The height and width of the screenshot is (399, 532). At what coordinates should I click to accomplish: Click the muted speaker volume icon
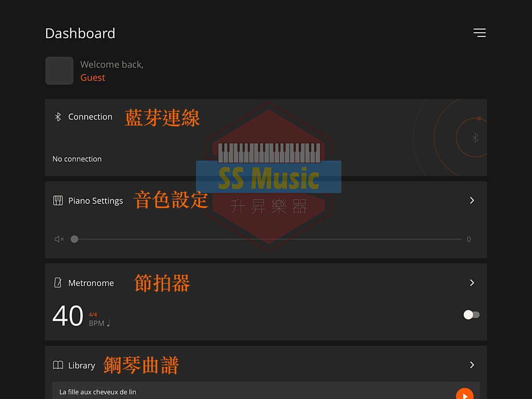point(59,239)
